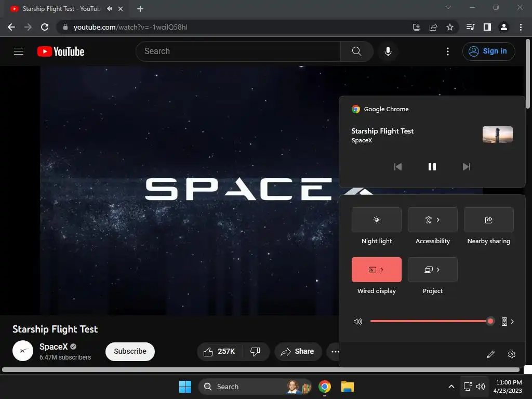Open the Windows Start menu
Viewport: 532px width, 399px height.
coord(185,387)
